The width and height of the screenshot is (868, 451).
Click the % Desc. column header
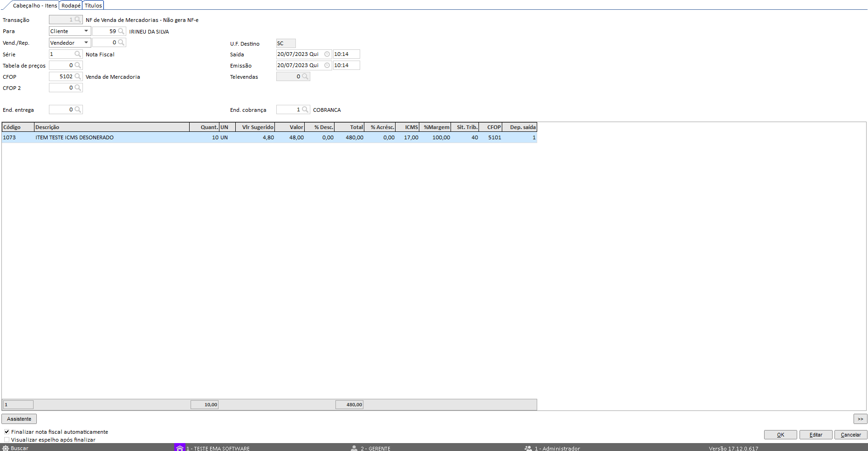(x=320, y=127)
